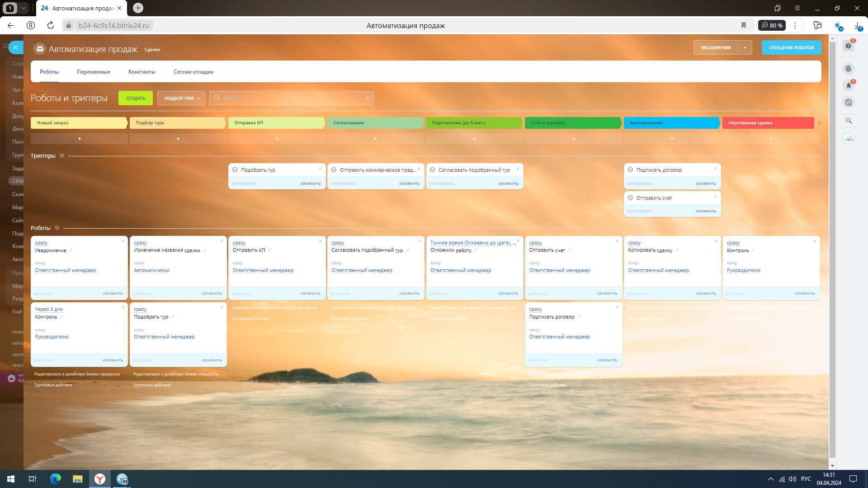Open сразу delay selector on Уведомление
The height and width of the screenshot is (488, 868).
click(41, 243)
